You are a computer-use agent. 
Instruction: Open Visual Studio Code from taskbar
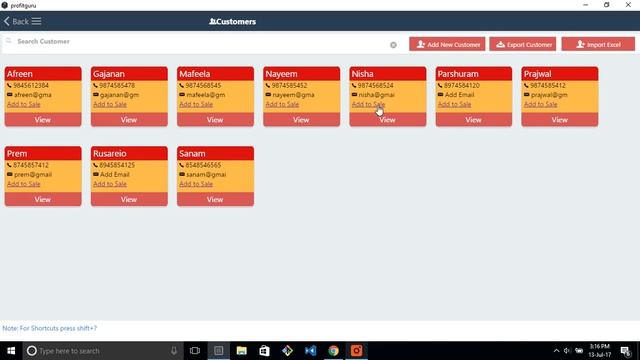(311, 351)
